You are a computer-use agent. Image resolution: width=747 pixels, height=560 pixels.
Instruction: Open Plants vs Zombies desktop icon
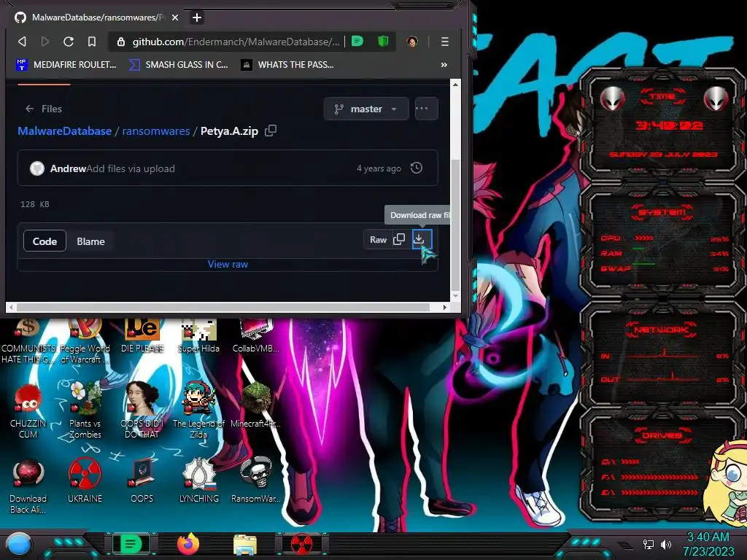point(85,410)
